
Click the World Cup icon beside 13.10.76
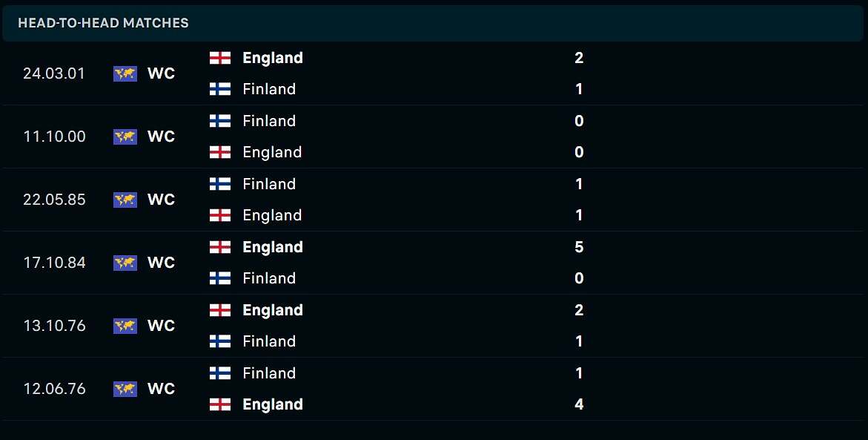[125, 326]
